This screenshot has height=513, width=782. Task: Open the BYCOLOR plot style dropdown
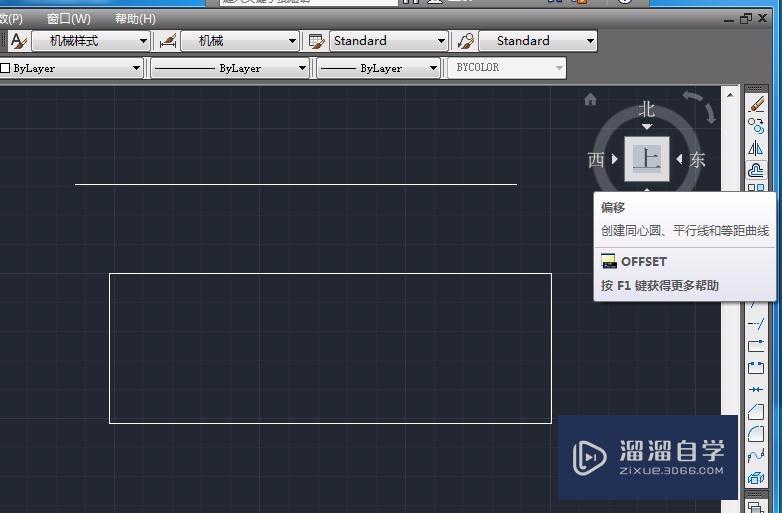507,68
